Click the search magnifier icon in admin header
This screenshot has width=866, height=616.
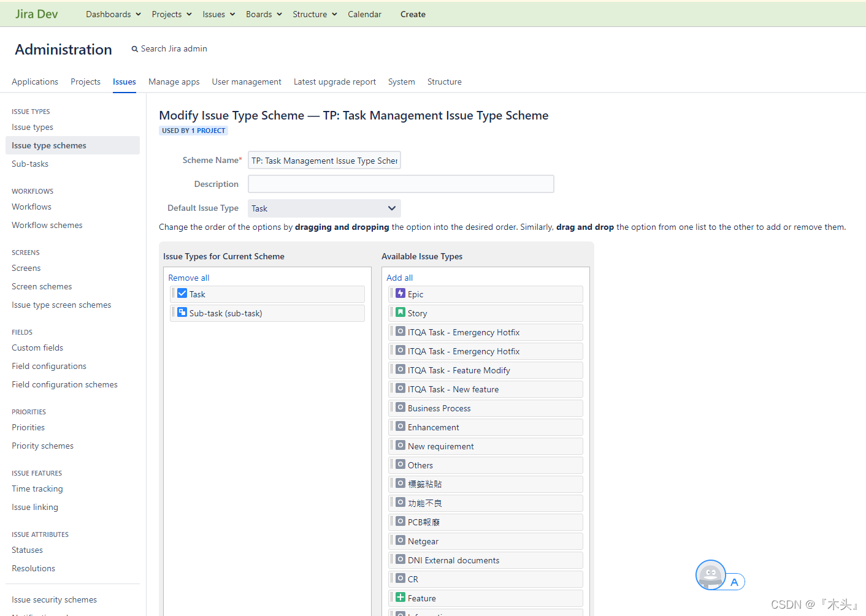135,49
